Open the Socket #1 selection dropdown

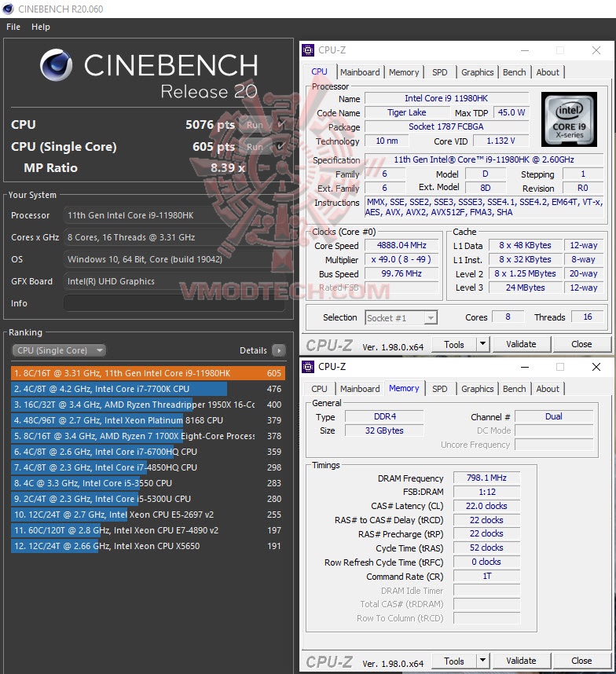click(401, 317)
